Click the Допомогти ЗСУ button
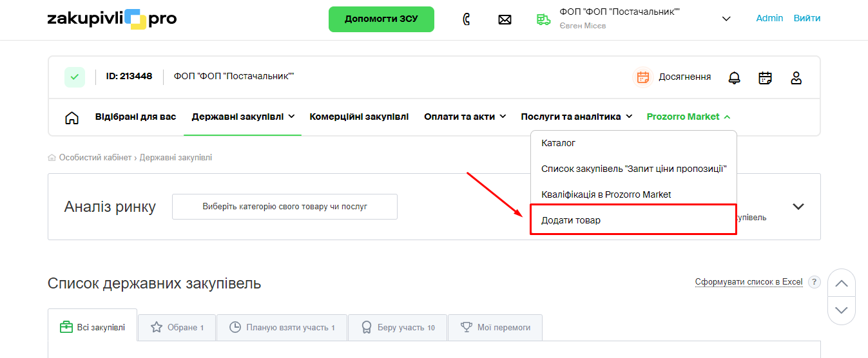This screenshot has width=868, height=358. 381,19
